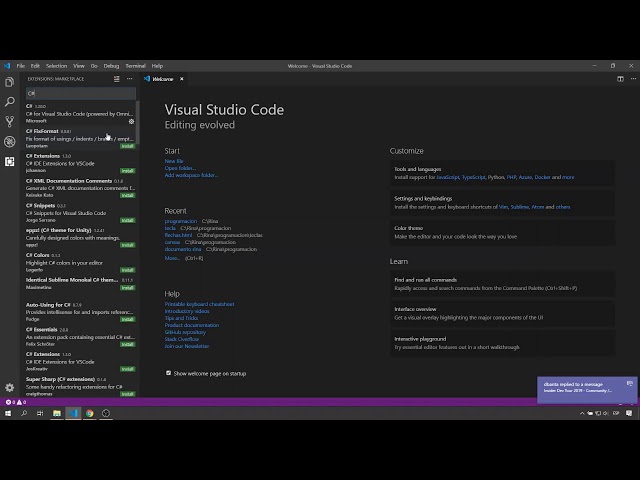The height and width of the screenshot is (480, 640).
Task: Open Find and run all commands card
Action: pos(502,284)
